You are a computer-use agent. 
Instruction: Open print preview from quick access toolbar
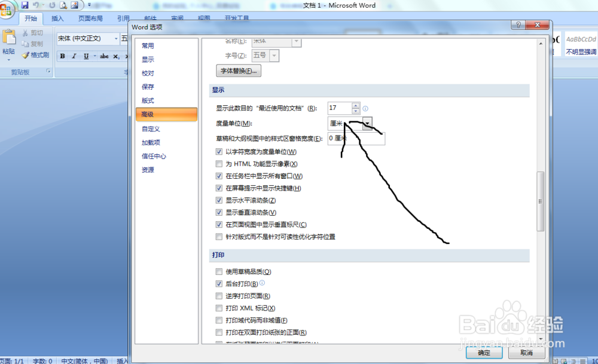63,5
